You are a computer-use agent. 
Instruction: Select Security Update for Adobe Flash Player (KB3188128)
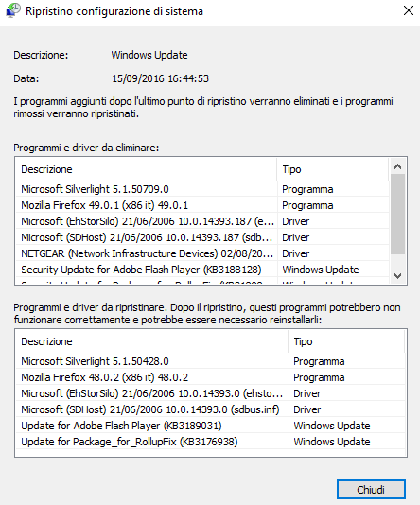(x=203, y=270)
